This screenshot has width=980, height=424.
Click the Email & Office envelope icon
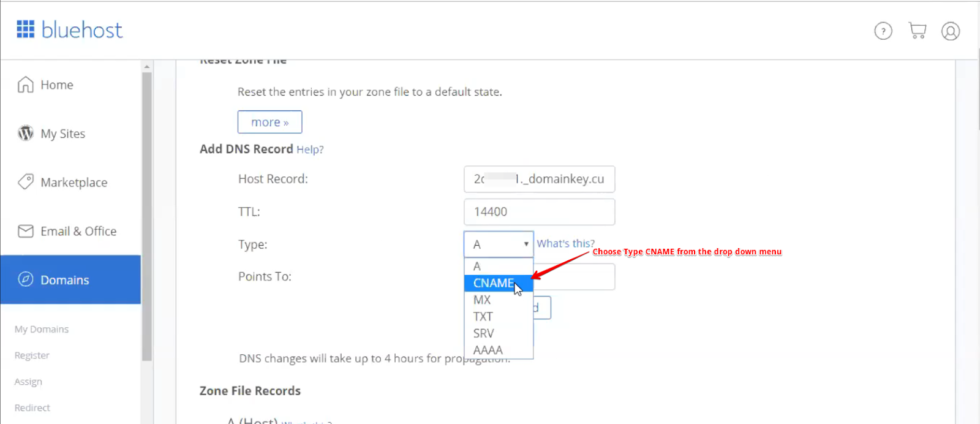(25, 231)
